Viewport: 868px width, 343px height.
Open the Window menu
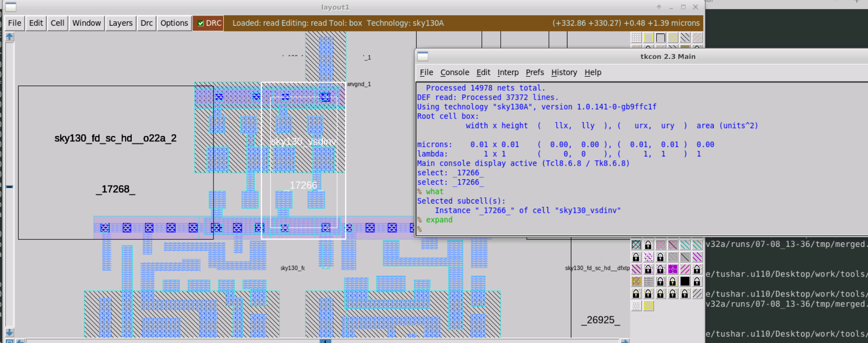tap(87, 23)
